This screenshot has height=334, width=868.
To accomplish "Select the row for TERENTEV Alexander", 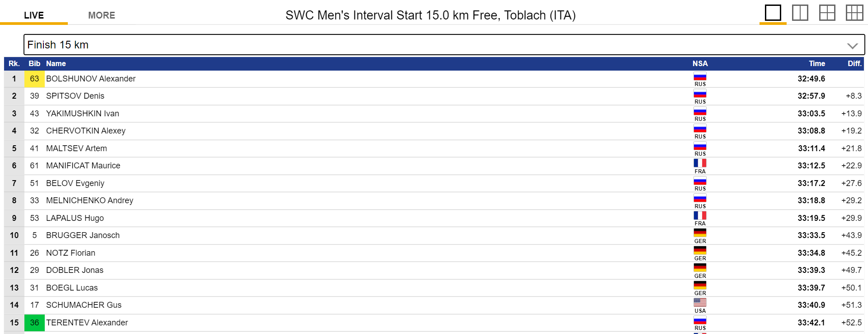I will (87, 323).
